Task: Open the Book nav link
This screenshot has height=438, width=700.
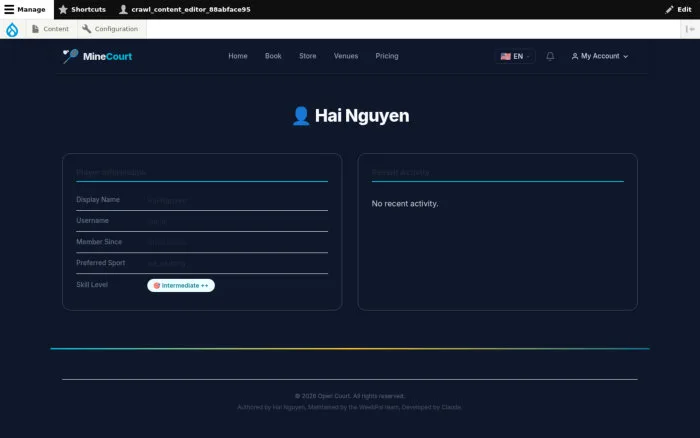Action: pos(273,56)
